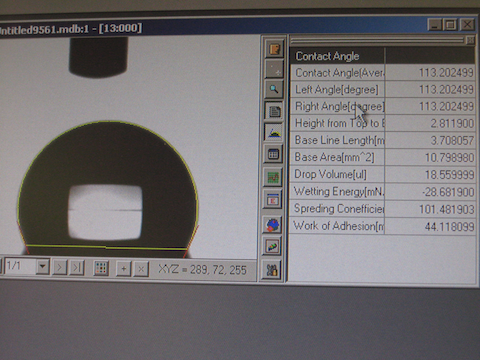Click the x button in bottom bar

[x=141, y=269]
